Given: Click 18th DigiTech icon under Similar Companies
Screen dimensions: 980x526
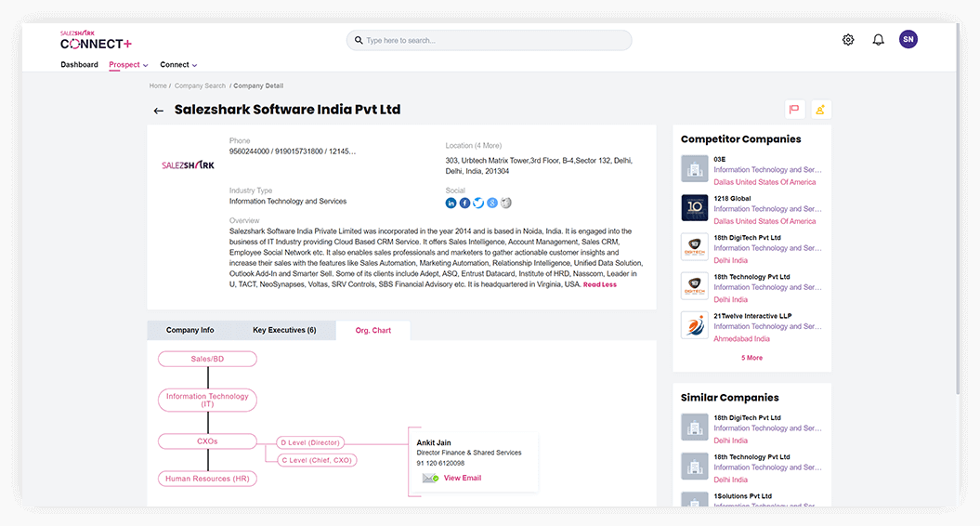Looking at the screenshot, I should tap(695, 427).
